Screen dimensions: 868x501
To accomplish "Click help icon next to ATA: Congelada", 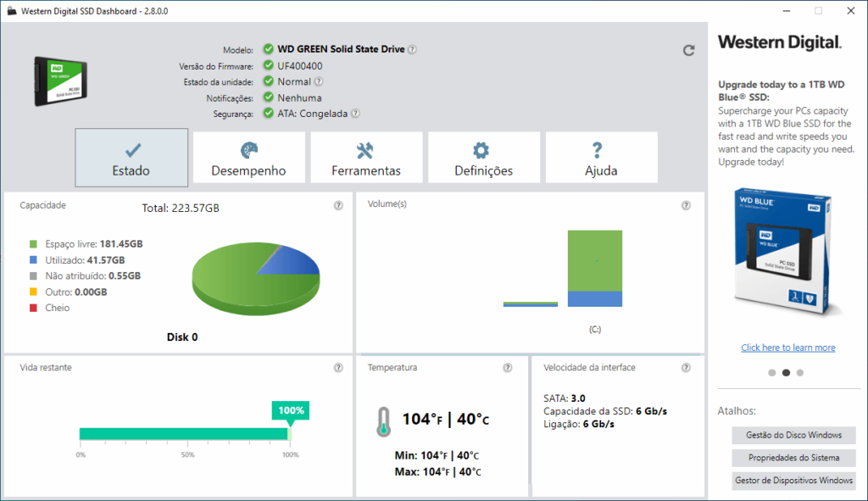I will click(x=356, y=114).
